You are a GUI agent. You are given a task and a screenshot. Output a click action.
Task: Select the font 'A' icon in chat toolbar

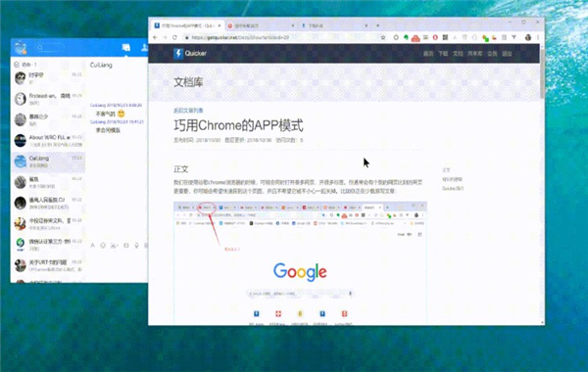[x=92, y=246]
